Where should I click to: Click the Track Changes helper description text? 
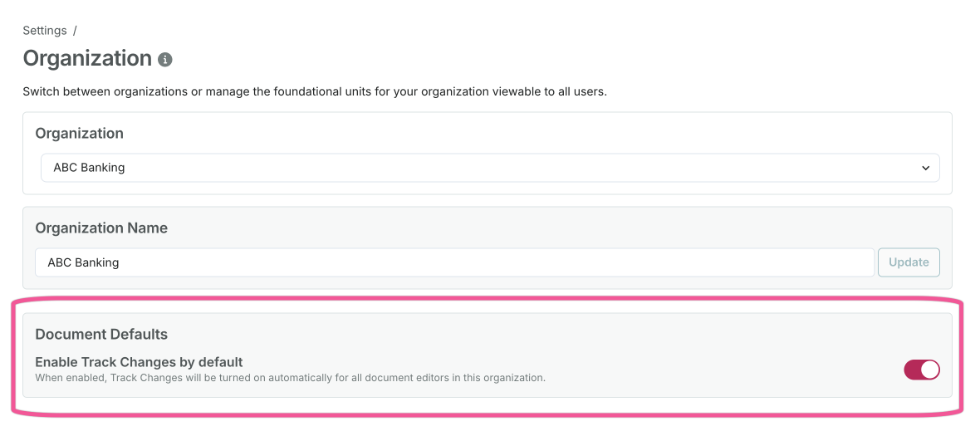[290, 378]
